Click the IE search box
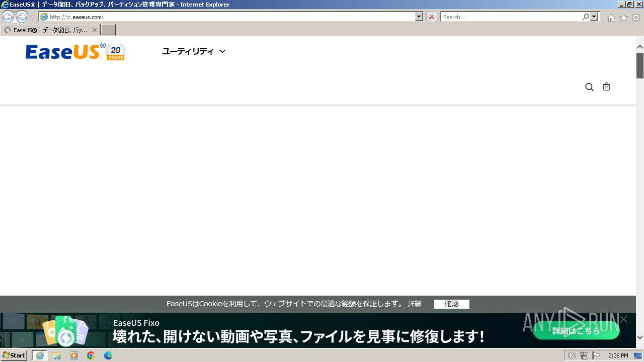Screen dimensions: 644x362 [511, 17]
